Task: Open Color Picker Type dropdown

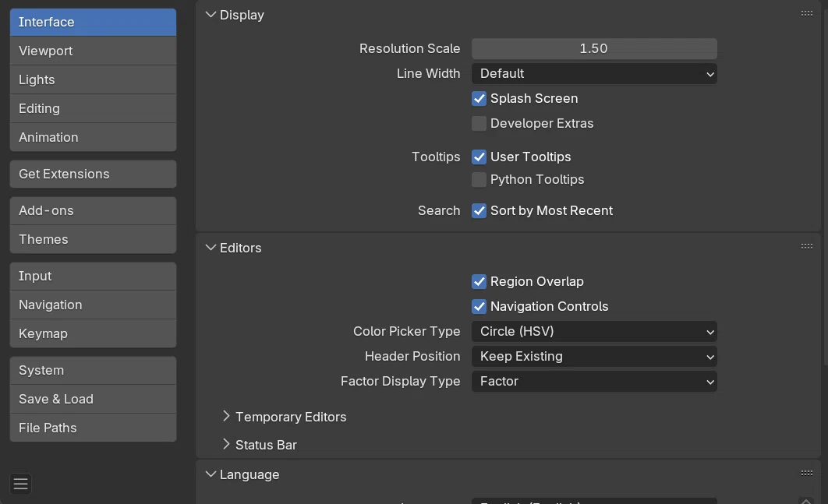Action: (594, 331)
